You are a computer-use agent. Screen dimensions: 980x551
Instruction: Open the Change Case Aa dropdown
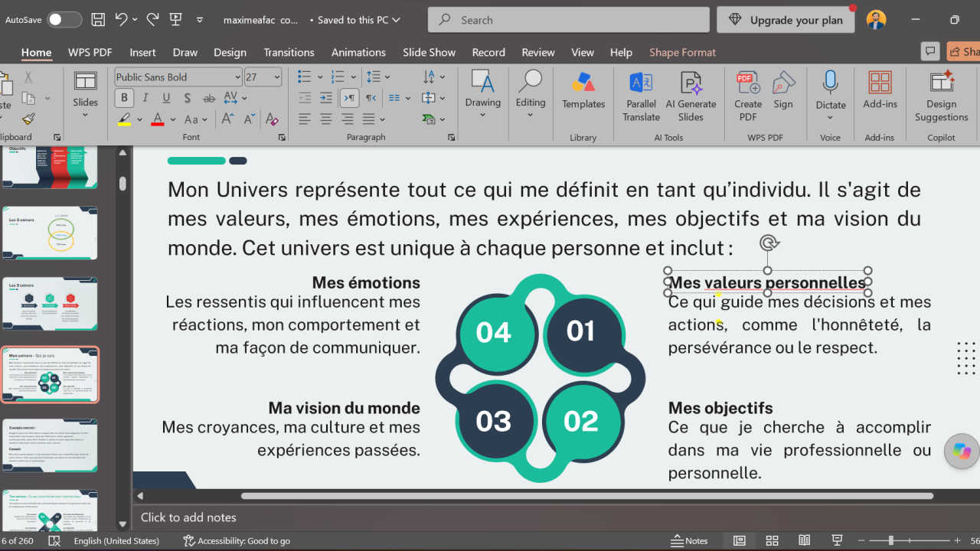click(197, 119)
